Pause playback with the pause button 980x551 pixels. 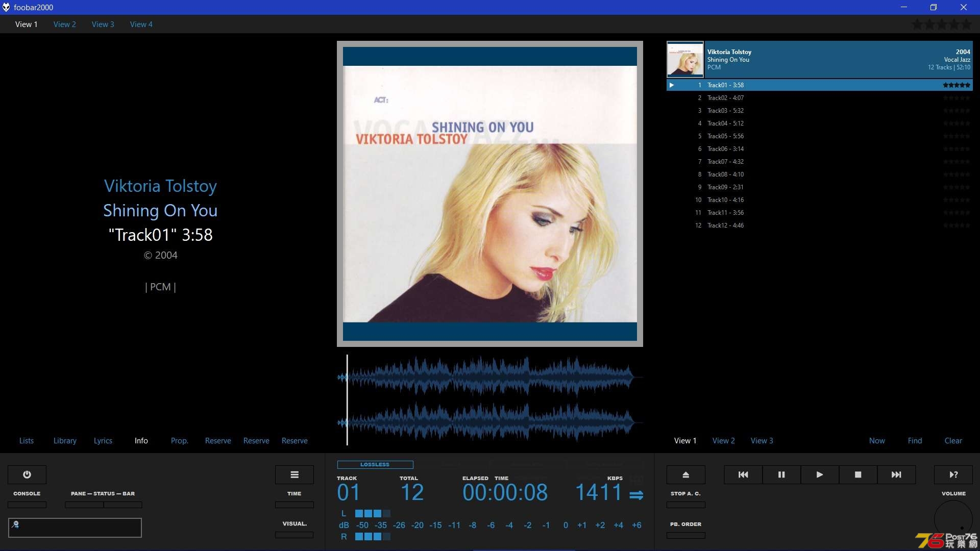[x=781, y=474]
